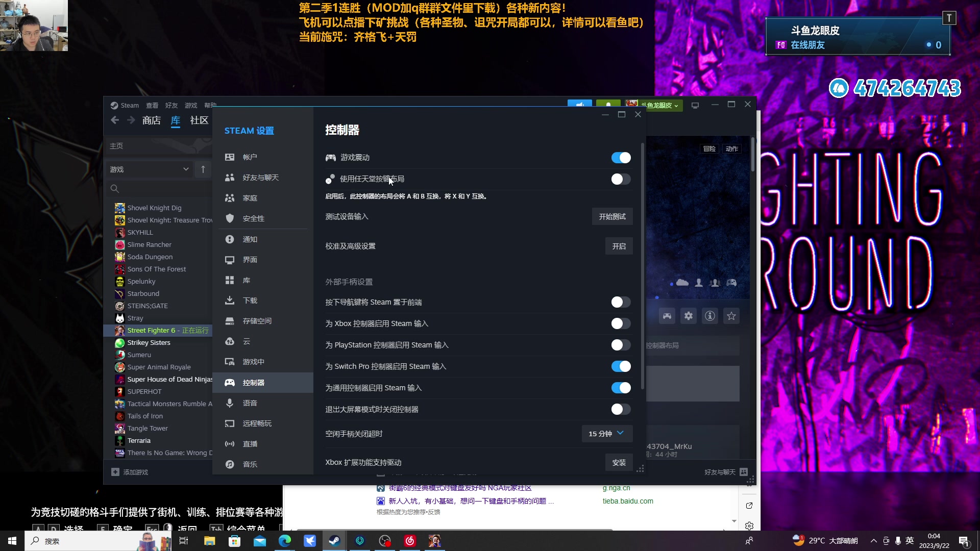Toggle Switch Pro 控制器 Steam 输入 switch
Image resolution: width=980 pixels, height=551 pixels.
[621, 366]
